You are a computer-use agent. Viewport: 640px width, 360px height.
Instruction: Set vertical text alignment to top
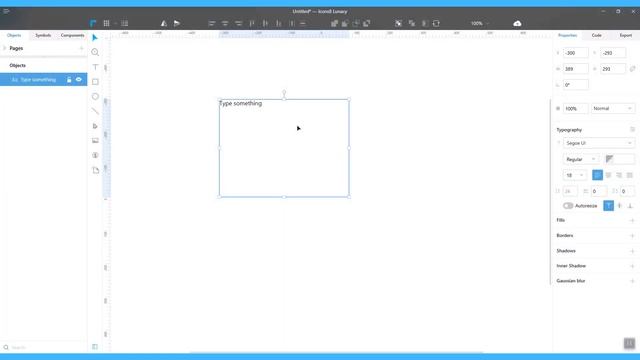tap(608, 206)
